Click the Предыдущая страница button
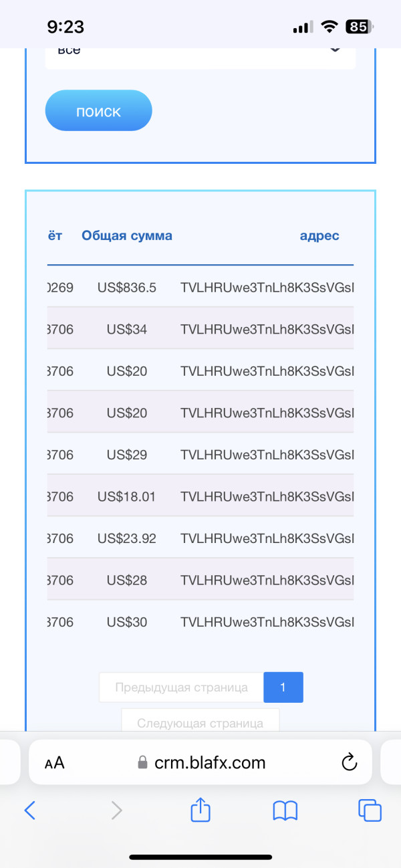The height and width of the screenshot is (868, 401). coord(181,687)
